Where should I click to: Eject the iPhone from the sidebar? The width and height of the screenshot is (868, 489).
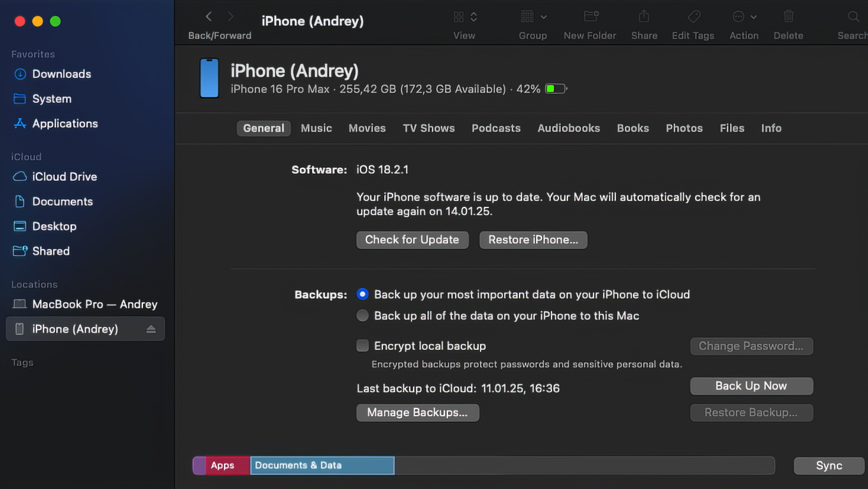pyautogui.click(x=151, y=329)
